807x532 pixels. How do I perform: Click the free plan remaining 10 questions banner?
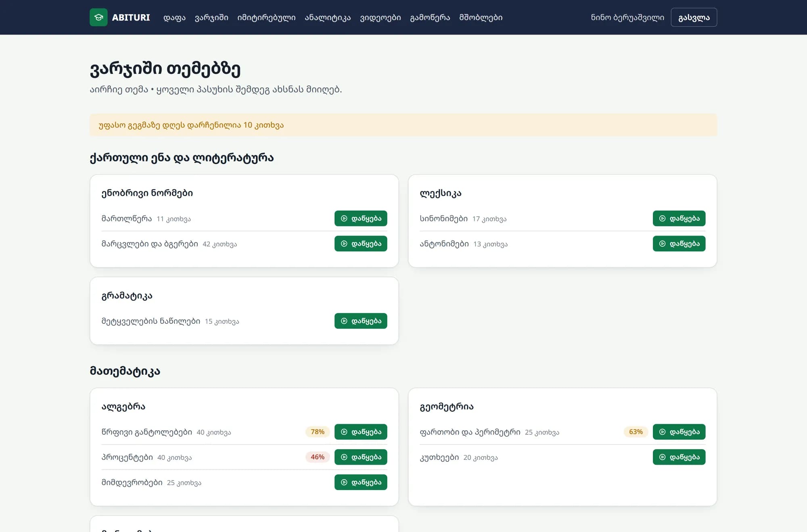pos(403,125)
